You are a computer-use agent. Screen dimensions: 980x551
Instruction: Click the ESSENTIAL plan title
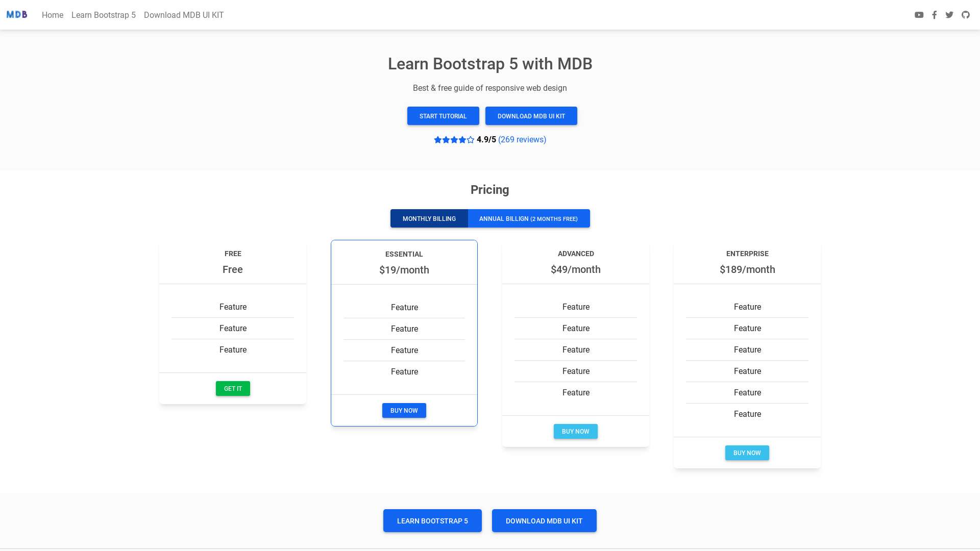click(404, 254)
